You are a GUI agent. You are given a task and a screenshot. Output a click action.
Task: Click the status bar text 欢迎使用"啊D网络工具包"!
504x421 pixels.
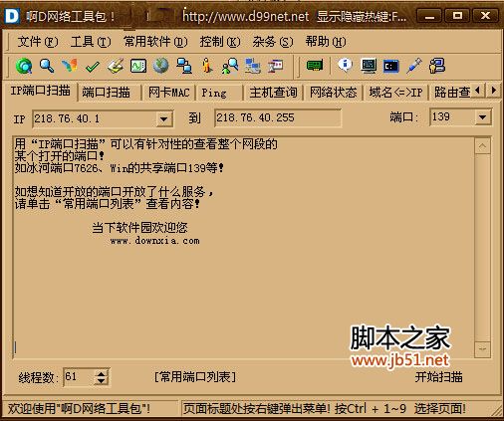tap(79, 409)
